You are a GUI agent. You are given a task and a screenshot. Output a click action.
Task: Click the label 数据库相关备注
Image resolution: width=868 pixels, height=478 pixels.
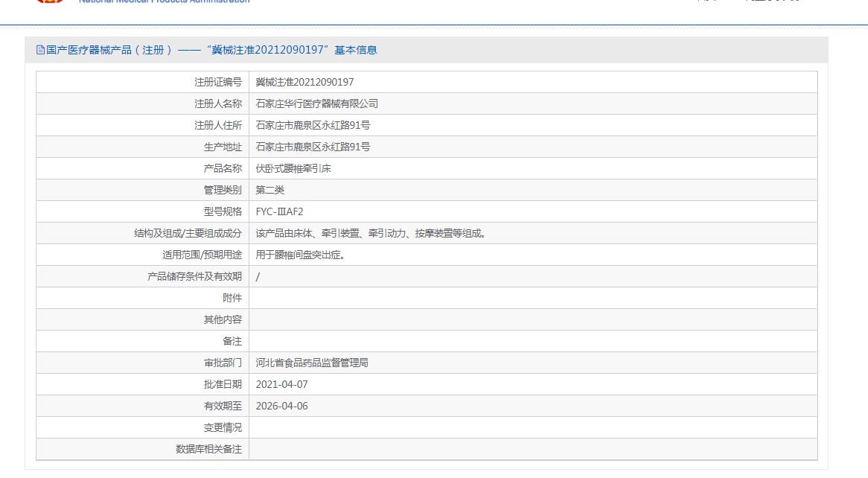tap(209, 449)
